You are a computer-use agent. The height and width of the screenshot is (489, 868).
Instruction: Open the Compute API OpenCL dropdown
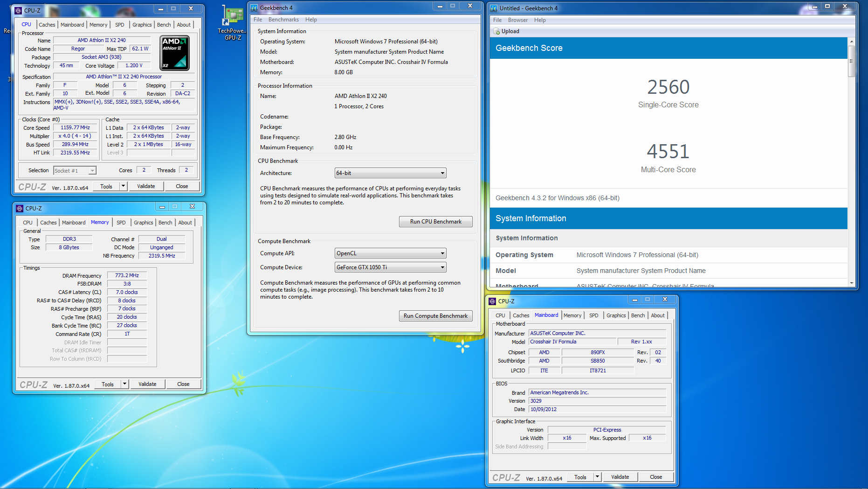(390, 253)
